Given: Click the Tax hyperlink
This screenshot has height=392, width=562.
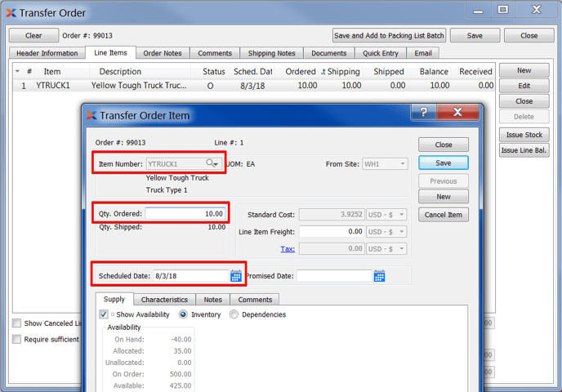Looking at the screenshot, I should [x=288, y=249].
